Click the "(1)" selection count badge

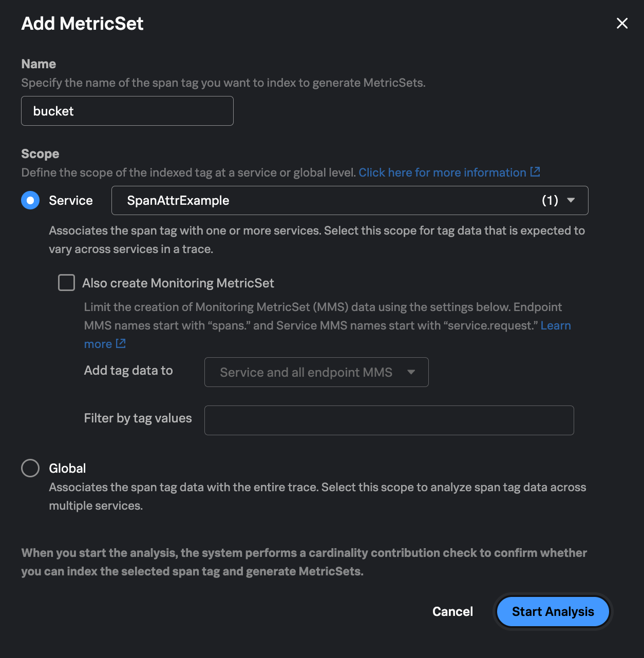point(551,201)
